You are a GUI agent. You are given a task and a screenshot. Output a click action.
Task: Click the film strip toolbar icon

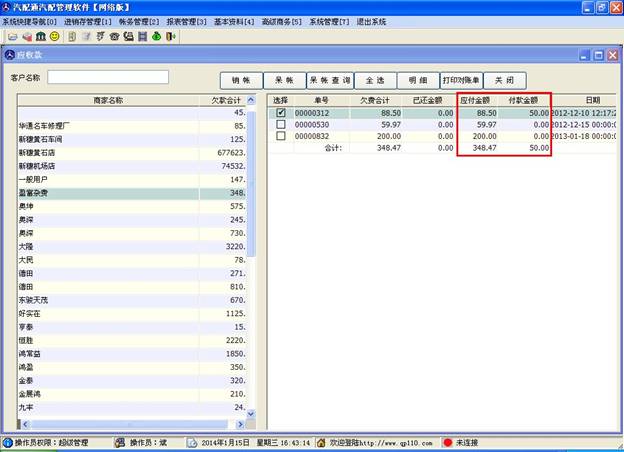[143, 36]
